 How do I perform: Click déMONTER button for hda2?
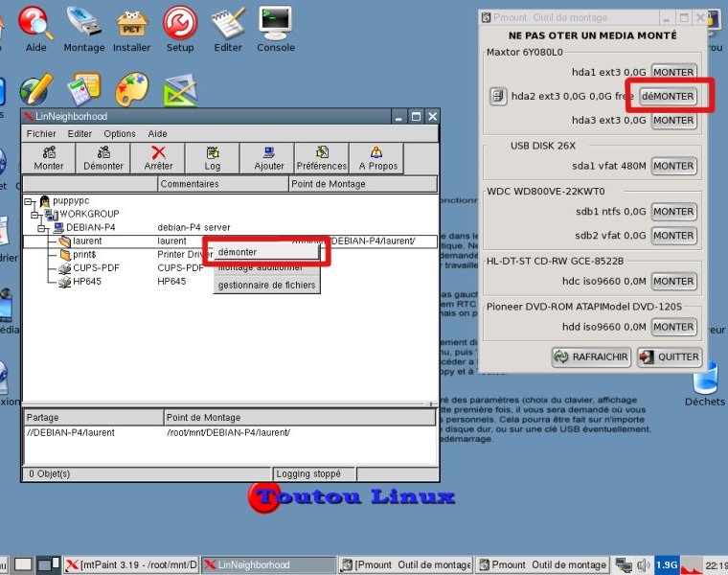[x=668, y=96]
